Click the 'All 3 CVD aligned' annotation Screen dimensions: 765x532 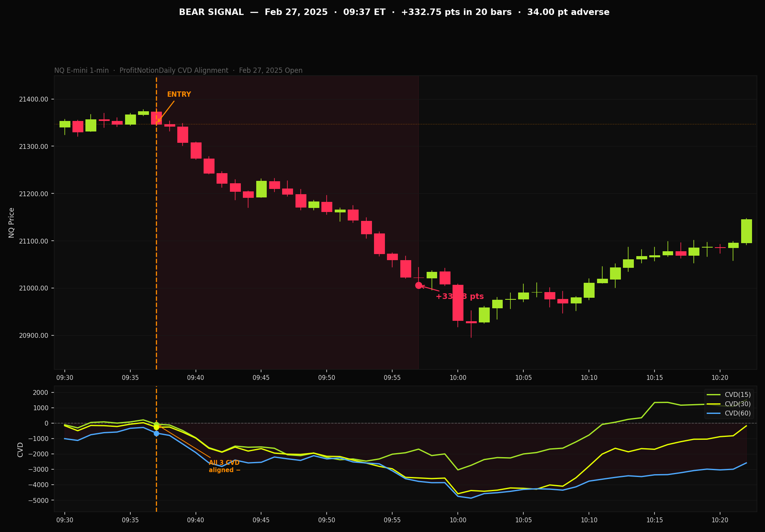[x=225, y=466]
